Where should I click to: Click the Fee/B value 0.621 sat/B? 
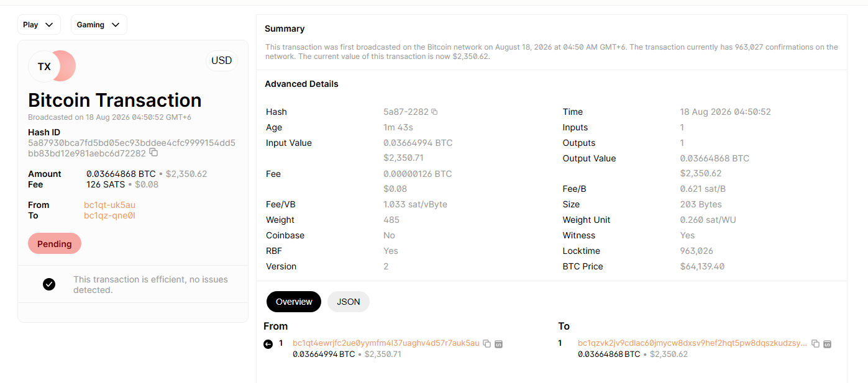point(703,189)
